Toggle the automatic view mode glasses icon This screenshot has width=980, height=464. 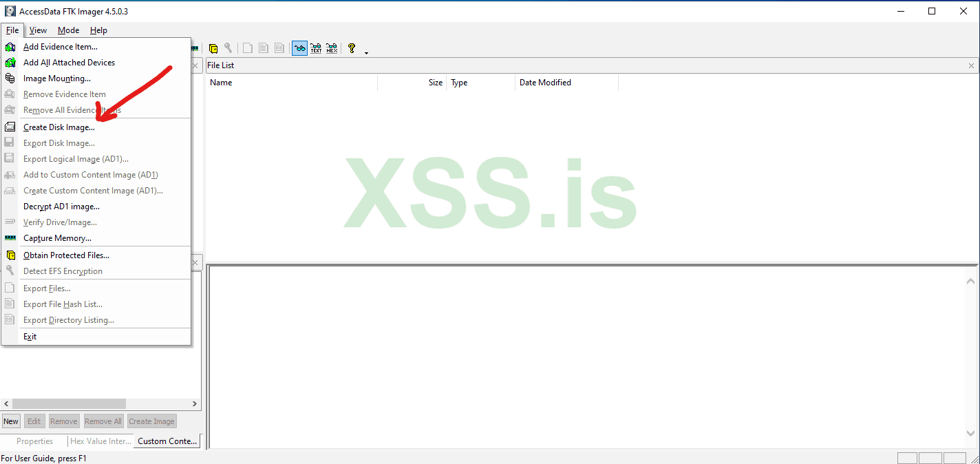[299, 48]
